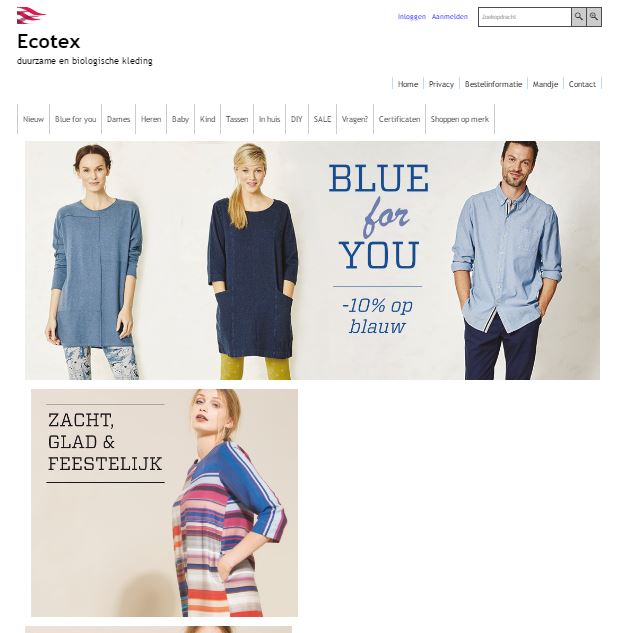Go to Home in top menu
625x633 pixels.
408,84
